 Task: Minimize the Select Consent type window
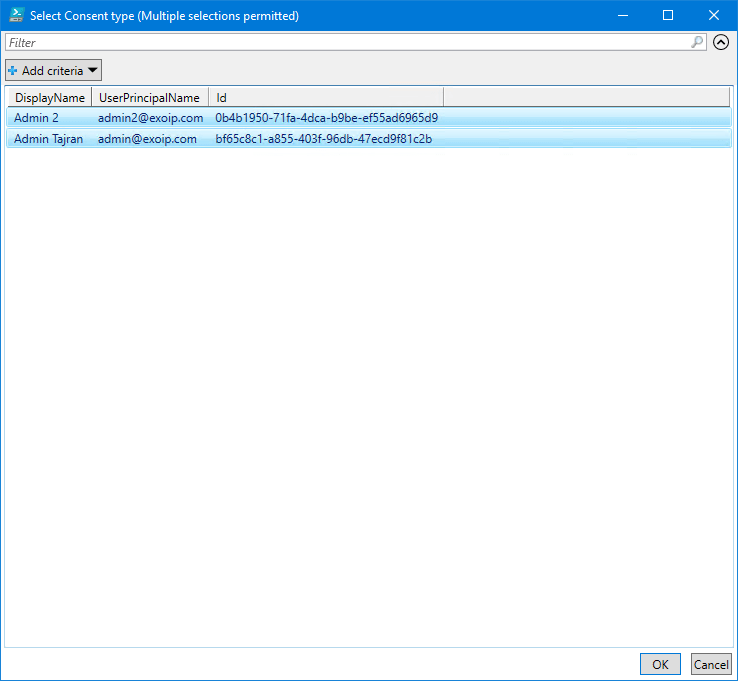622,15
